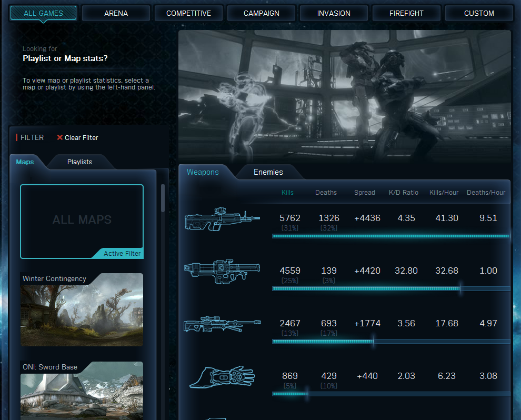Sort by K/D Ratio column header
The height and width of the screenshot is (420, 521).
403,193
